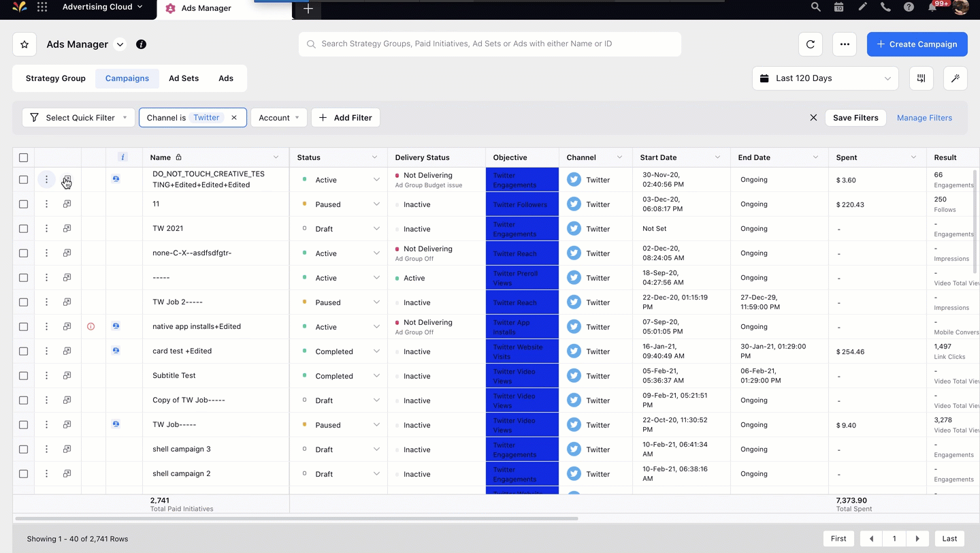Image resolution: width=980 pixels, height=553 pixels.
Task: Switch to the Strategy Group tab
Action: pyautogui.click(x=56, y=78)
